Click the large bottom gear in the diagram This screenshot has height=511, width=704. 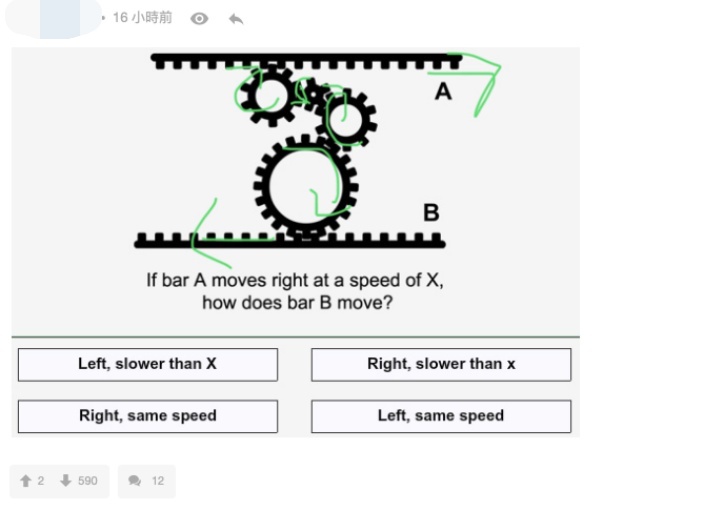click(x=306, y=186)
